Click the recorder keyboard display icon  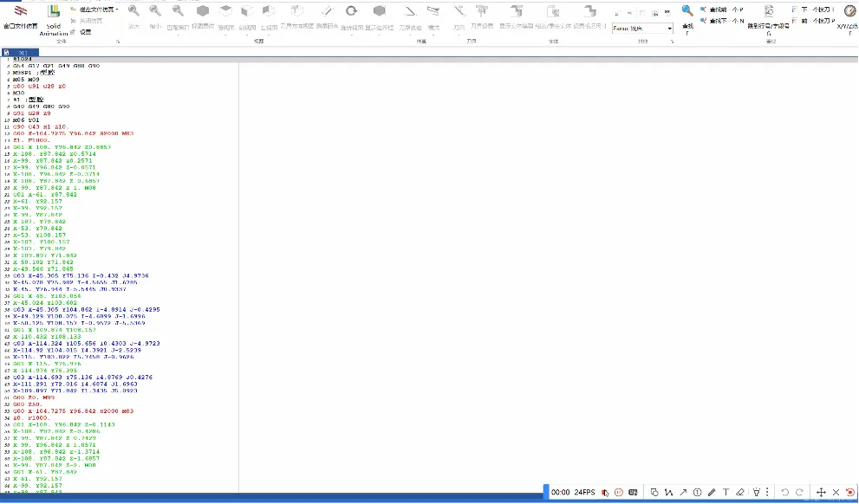click(634, 492)
